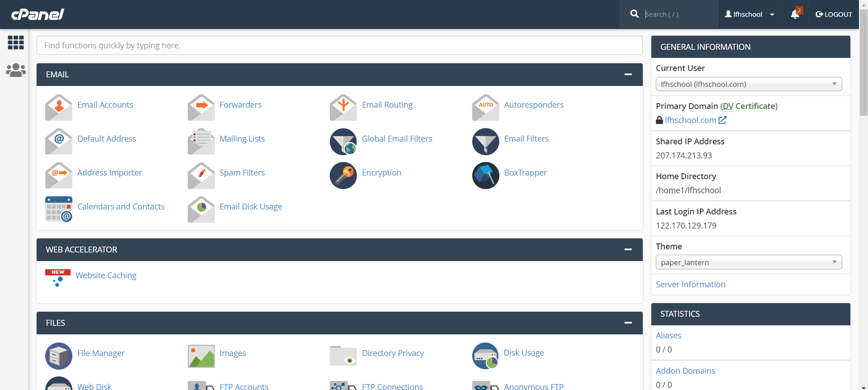Image resolution: width=868 pixels, height=390 pixels.
Task: Open the Email Disk Usage pie icon
Action: [x=201, y=209]
